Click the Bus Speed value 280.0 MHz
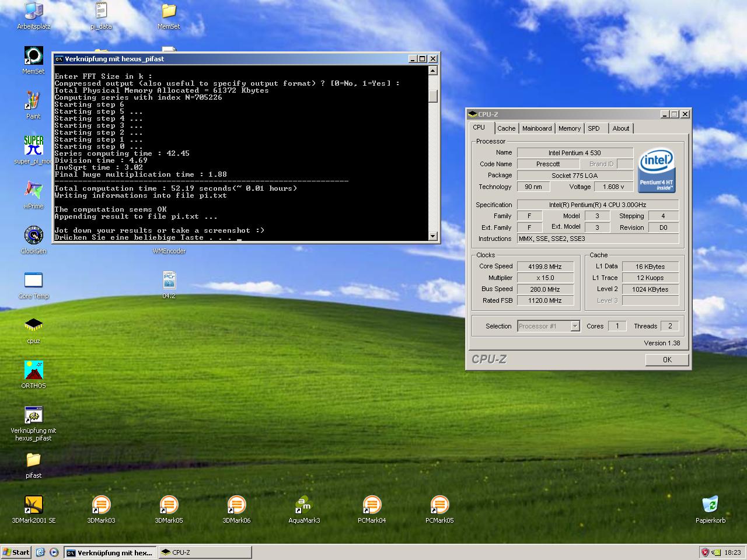The width and height of the screenshot is (747, 560). pos(544,289)
